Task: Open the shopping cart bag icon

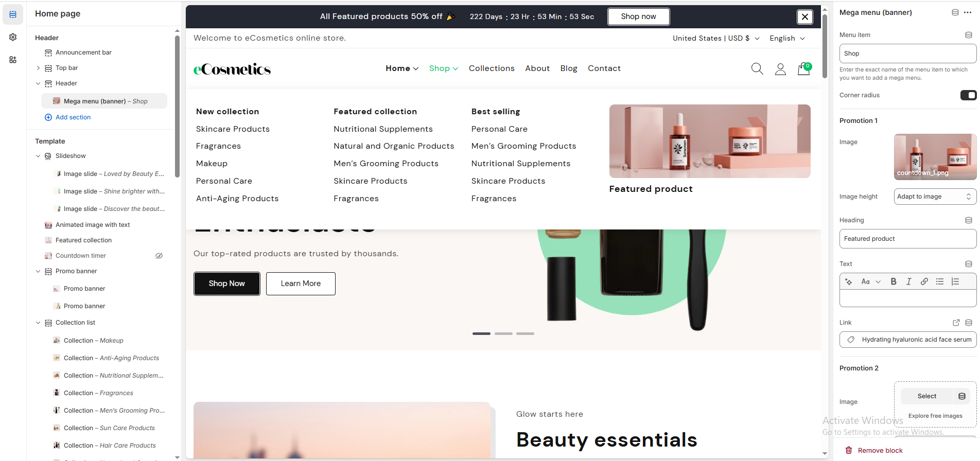Action: point(804,68)
